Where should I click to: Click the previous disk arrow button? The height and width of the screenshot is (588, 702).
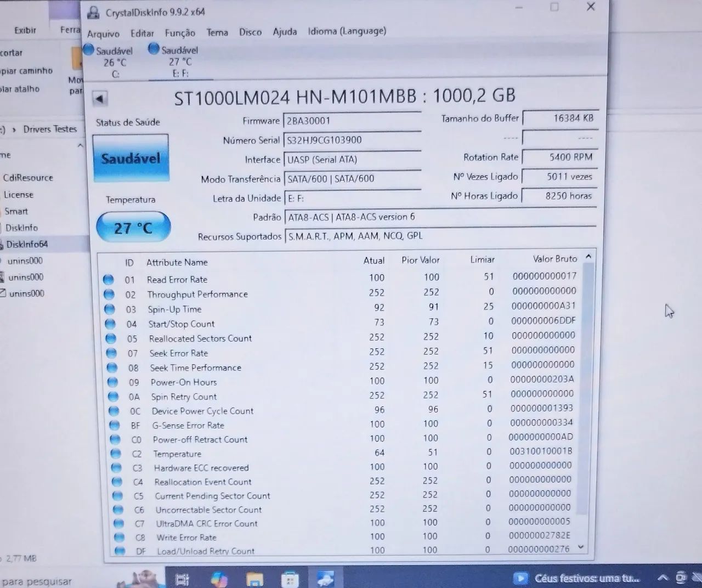(x=99, y=99)
